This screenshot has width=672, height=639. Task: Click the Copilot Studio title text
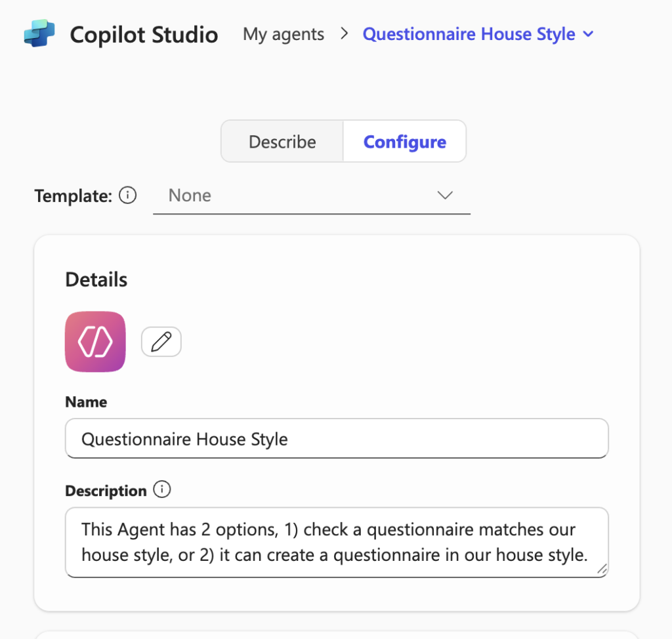click(144, 34)
